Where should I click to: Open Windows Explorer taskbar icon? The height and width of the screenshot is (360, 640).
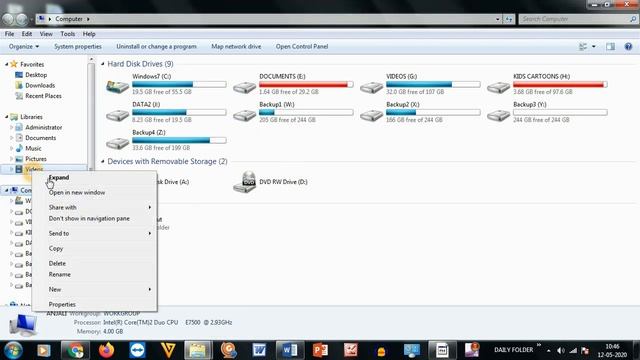[198, 350]
